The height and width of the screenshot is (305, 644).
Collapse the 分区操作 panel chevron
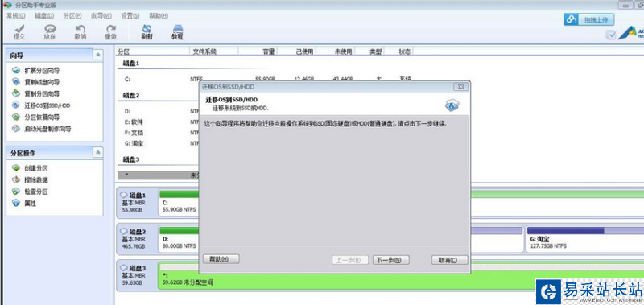97,153
